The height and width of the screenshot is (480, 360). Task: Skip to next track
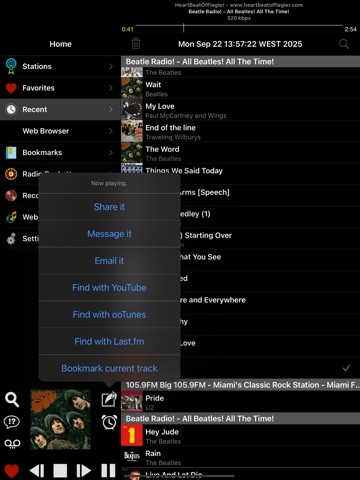(x=84, y=471)
